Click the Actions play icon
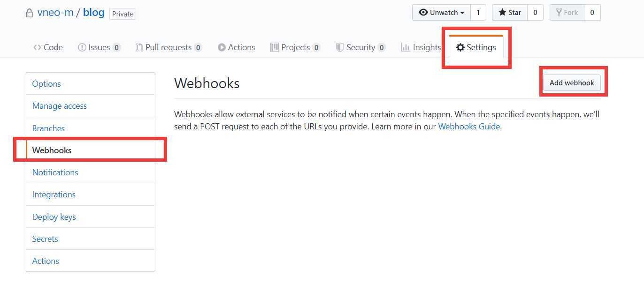Viewport: 644px width, 292px height. 222,47
